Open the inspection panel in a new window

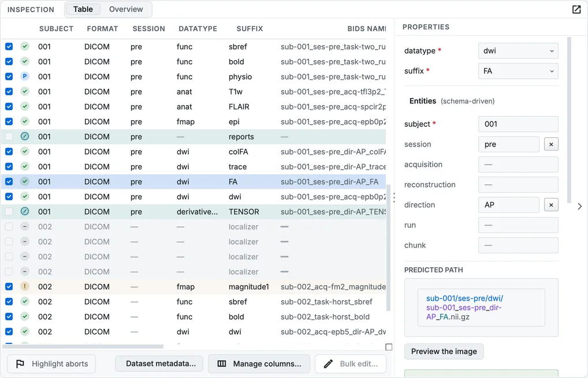[x=576, y=9]
